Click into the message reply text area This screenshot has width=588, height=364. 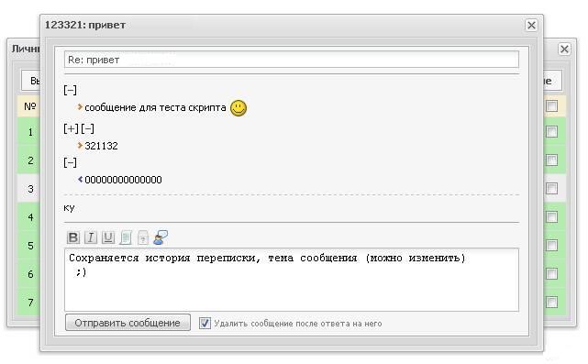click(x=292, y=280)
